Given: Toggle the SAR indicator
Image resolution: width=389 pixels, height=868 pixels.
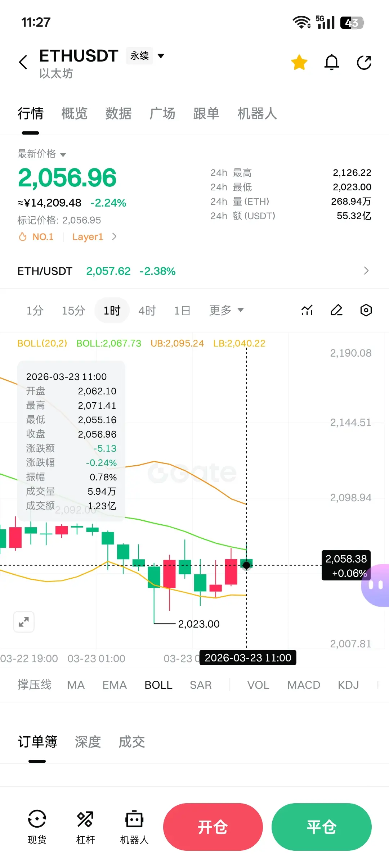Looking at the screenshot, I should 201,685.
